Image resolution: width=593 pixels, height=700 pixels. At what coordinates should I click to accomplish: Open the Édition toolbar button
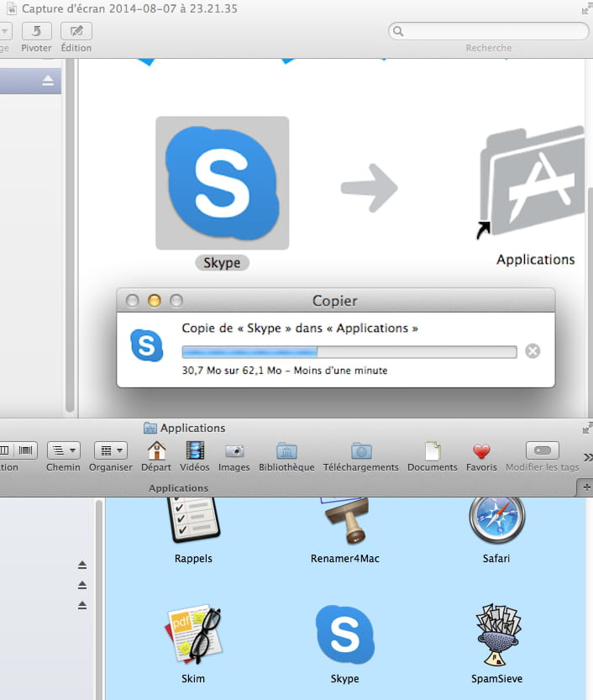[x=76, y=31]
